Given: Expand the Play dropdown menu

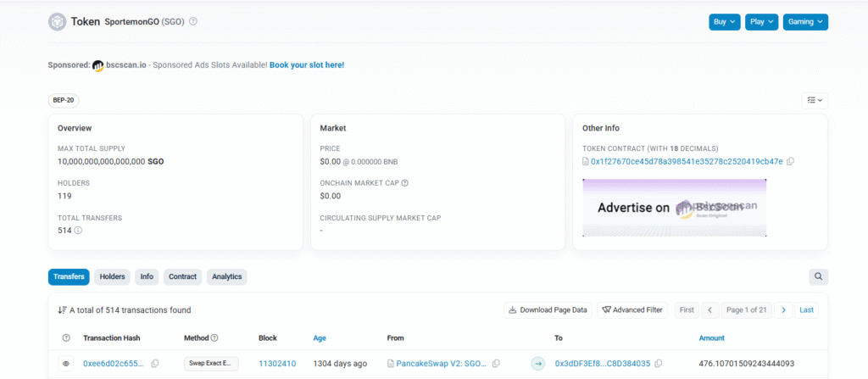Looking at the screenshot, I should point(761,22).
